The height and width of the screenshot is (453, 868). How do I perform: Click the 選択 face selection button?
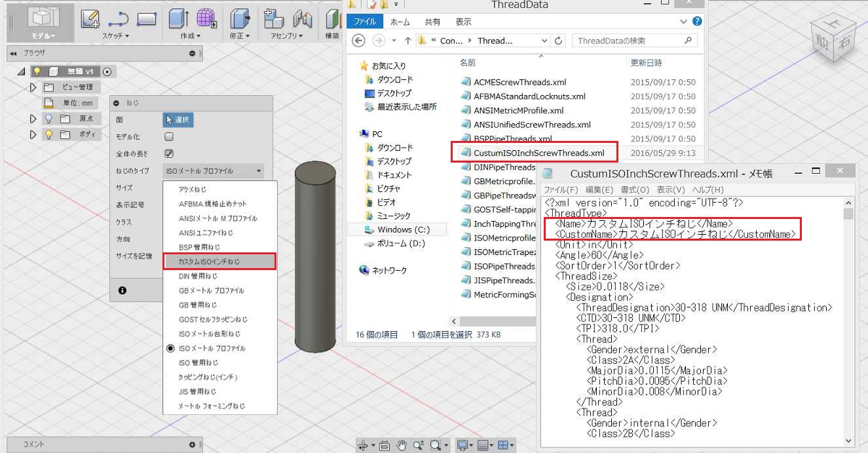click(x=178, y=120)
